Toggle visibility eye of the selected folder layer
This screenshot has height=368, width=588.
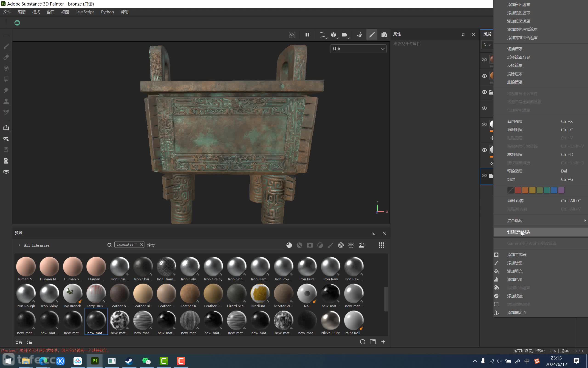(x=484, y=176)
